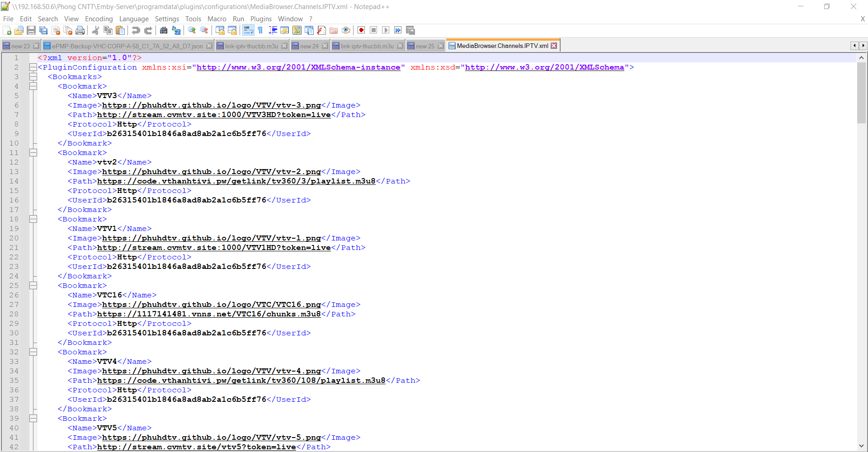This screenshot has height=452, width=868.
Task: Open Find with binoculars icon
Action: [164, 30]
